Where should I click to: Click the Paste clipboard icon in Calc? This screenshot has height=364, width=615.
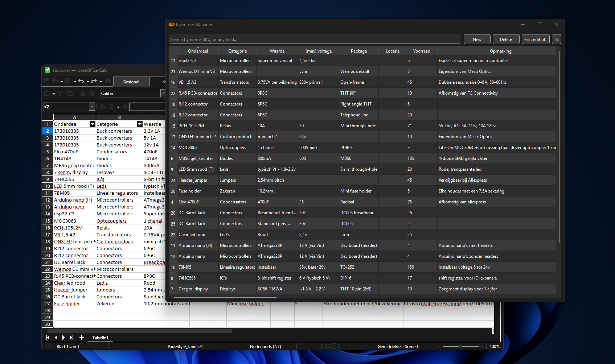(47, 94)
